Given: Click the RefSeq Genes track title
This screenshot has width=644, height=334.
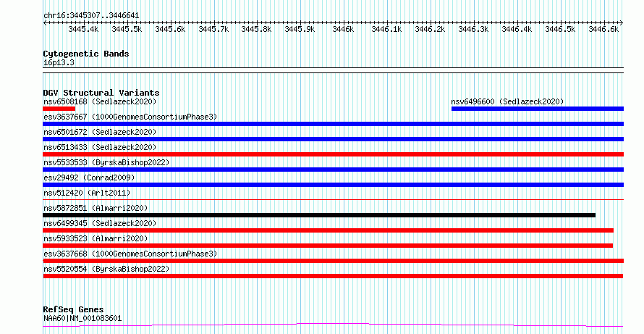Looking at the screenshot, I should pyautogui.click(x=74, y=309).
